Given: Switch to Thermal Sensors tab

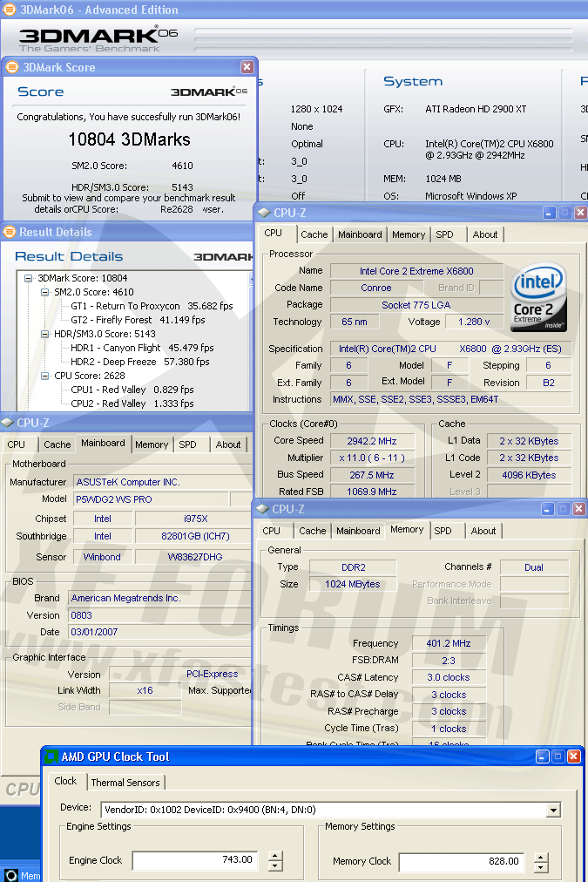Looking at the screenshot, I should tap(125, 783).
